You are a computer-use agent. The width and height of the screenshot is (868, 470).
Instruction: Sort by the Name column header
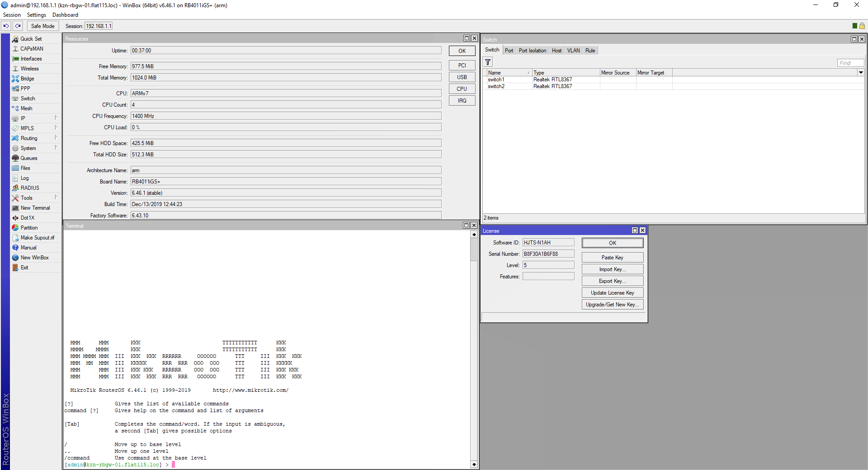(x=509, y=73)
